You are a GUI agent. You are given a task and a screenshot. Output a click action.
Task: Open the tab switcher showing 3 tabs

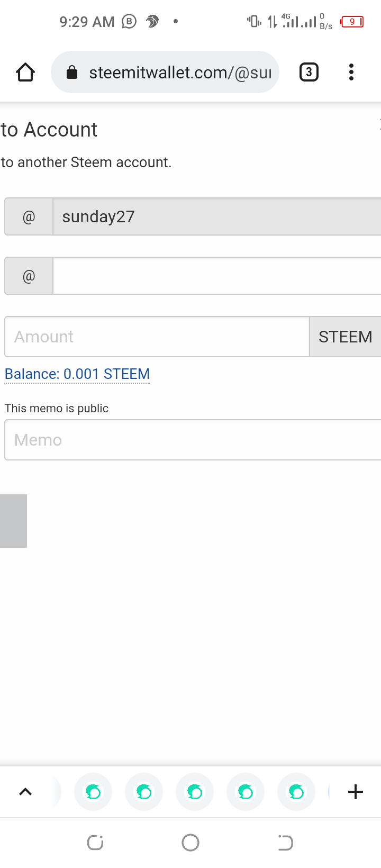click(x=309, y=72)
